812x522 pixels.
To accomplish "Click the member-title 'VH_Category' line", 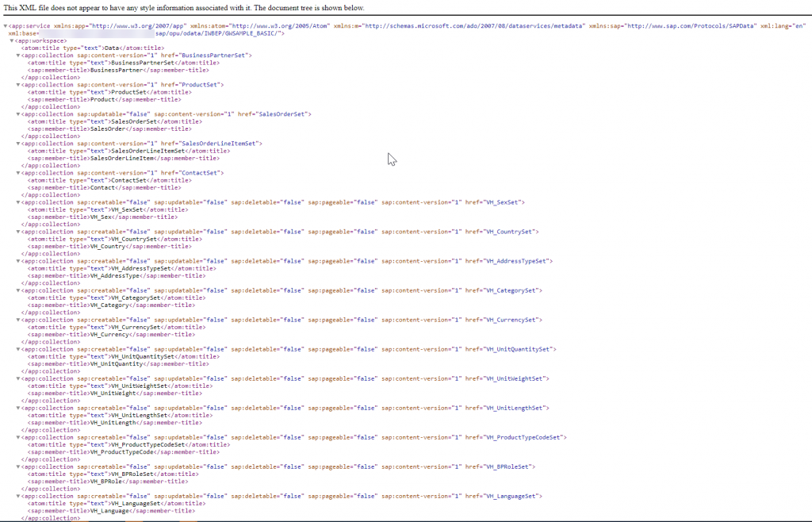I will pos(111,305).
